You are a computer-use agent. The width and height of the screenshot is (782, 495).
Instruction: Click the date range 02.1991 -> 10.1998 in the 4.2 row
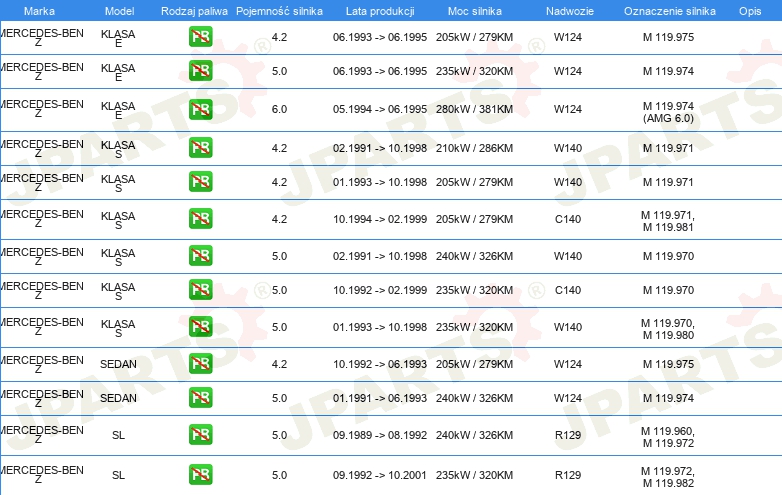[x=380, y=148]
